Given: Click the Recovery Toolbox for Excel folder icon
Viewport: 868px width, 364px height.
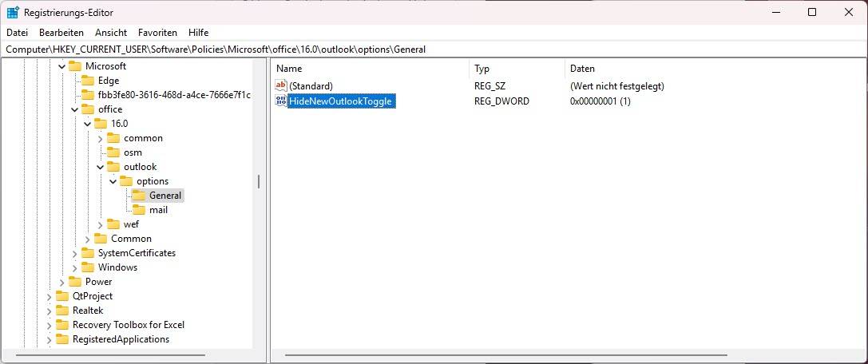Looking at the screenshot, I should tap(61, 325).
